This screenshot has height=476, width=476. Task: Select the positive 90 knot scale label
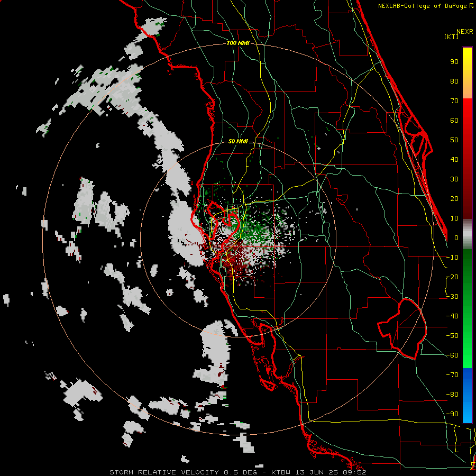(x=454, y=62)
